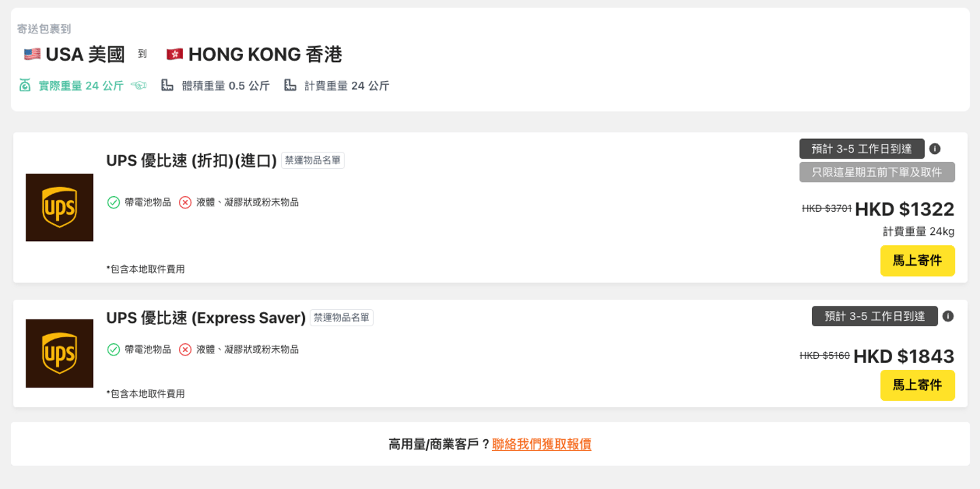This screenshot has width=980, height=489.
Task: Click the green actual weight scale icon
Action: (x=25, y=86)
